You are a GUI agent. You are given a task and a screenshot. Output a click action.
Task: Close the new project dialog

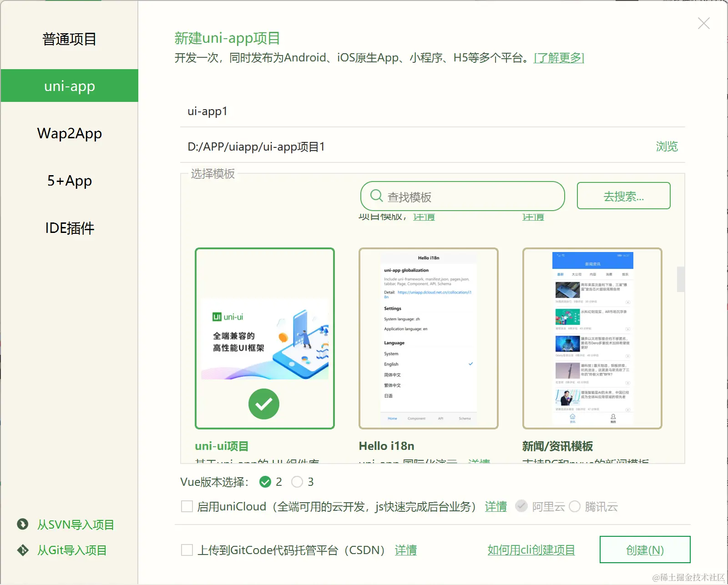click(x=704, y=23)
